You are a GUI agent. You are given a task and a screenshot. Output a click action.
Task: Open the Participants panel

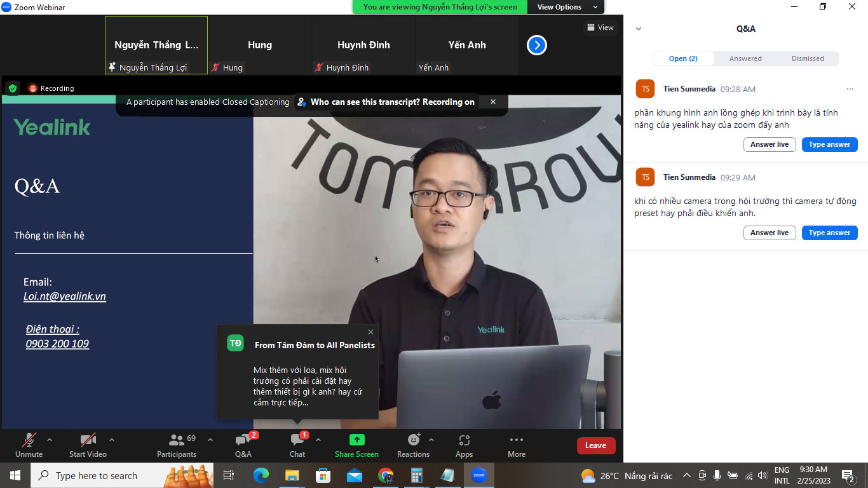[177, 445]
